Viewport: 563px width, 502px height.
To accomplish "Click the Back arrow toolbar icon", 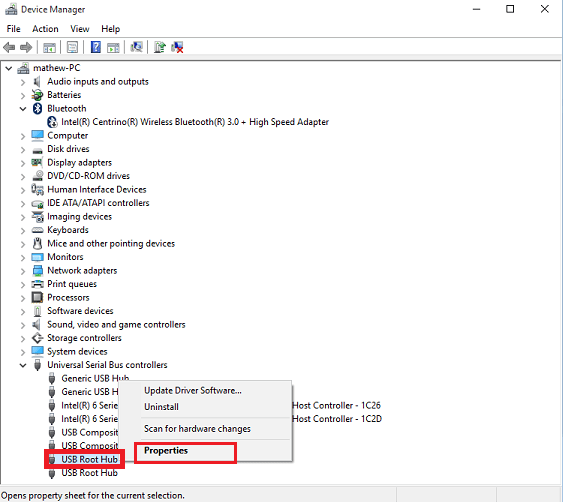I will point(9,47).
